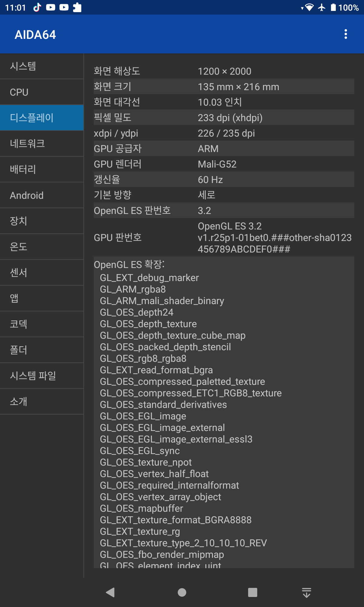Tap the puzzle piece notification icon

[x=77, y=7]
